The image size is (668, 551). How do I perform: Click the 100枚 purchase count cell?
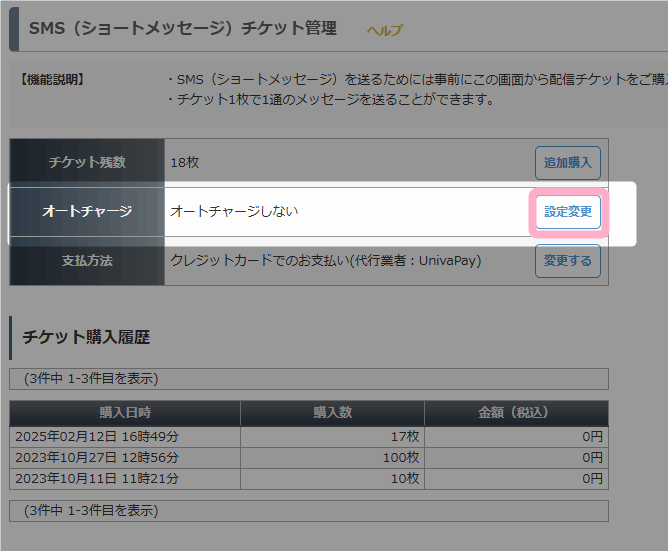(x=332, y=458)
